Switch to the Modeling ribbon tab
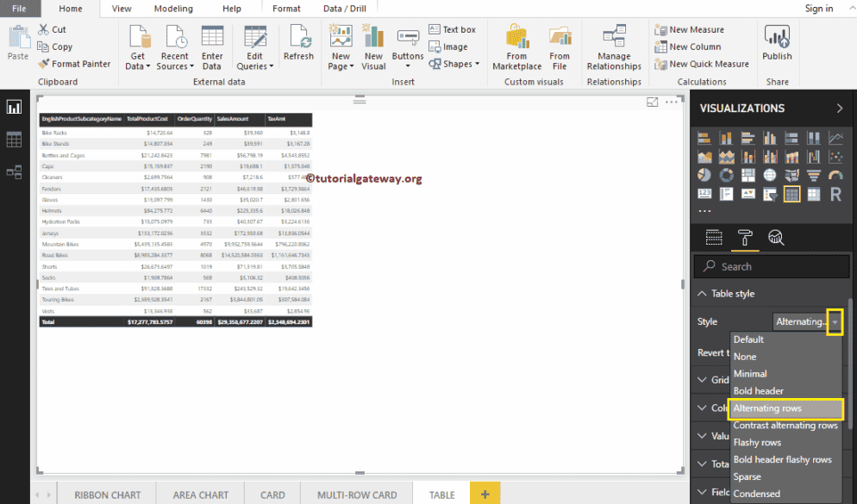This screenshot has width=857, height=504. click(172, 9)
